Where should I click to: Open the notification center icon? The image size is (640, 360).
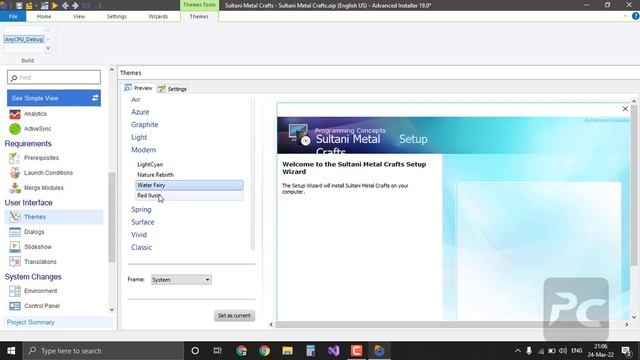pos(626,351)
